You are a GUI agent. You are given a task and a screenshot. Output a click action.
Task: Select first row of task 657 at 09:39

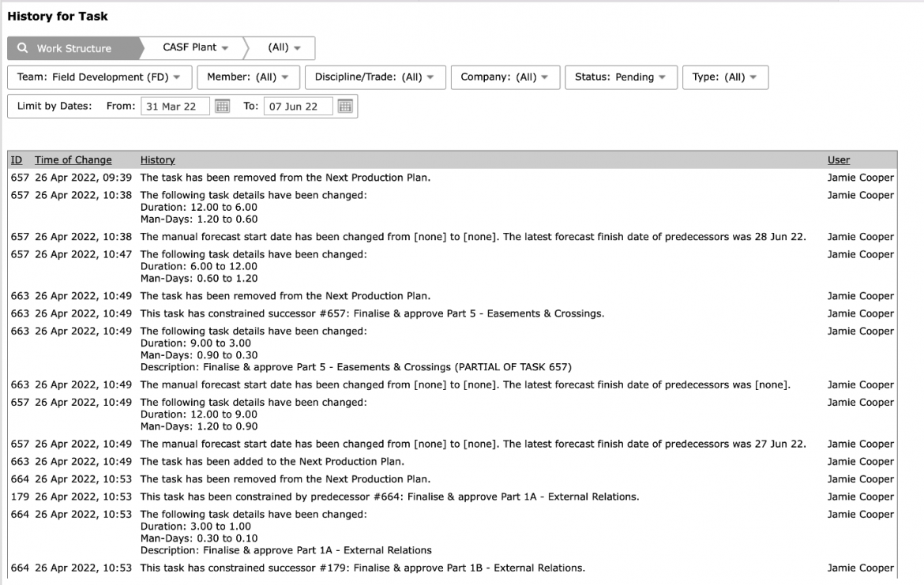[x=453, y=178]
